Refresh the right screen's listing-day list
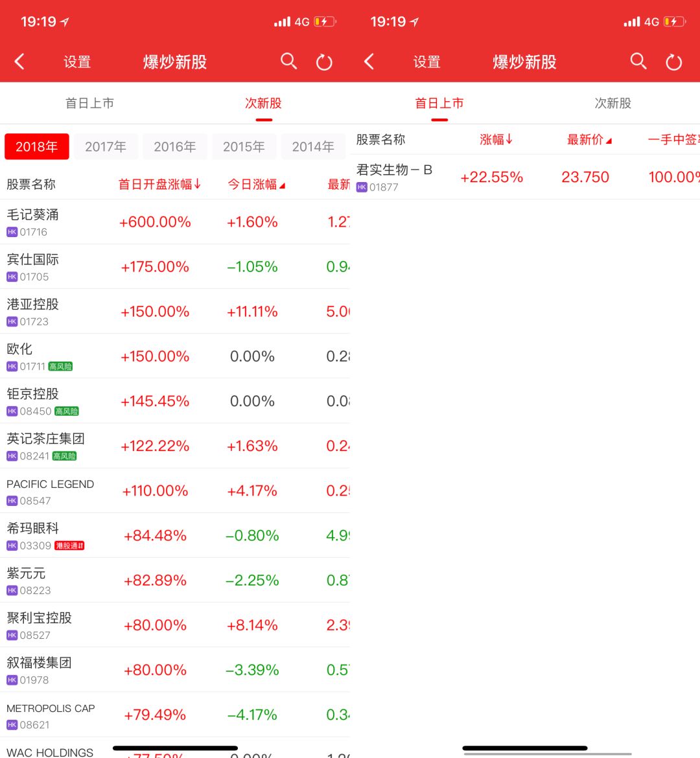 point(674,62)
